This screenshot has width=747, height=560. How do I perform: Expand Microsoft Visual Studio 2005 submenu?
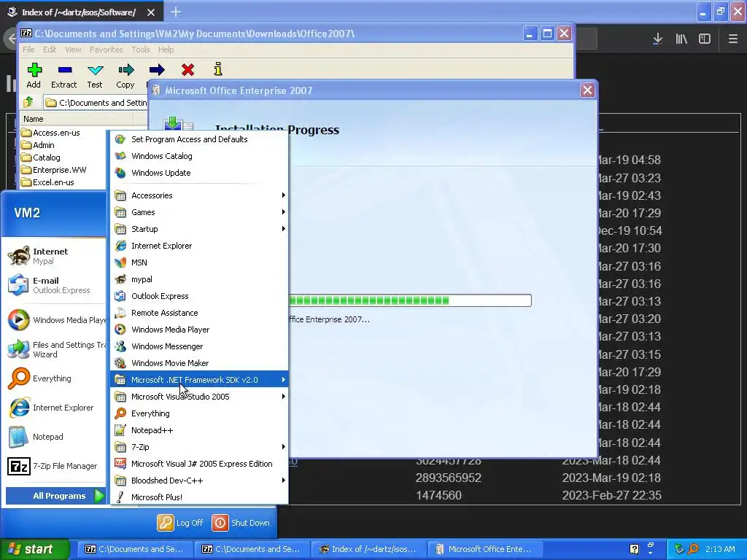pyautogui.click(x=199, y=396)
